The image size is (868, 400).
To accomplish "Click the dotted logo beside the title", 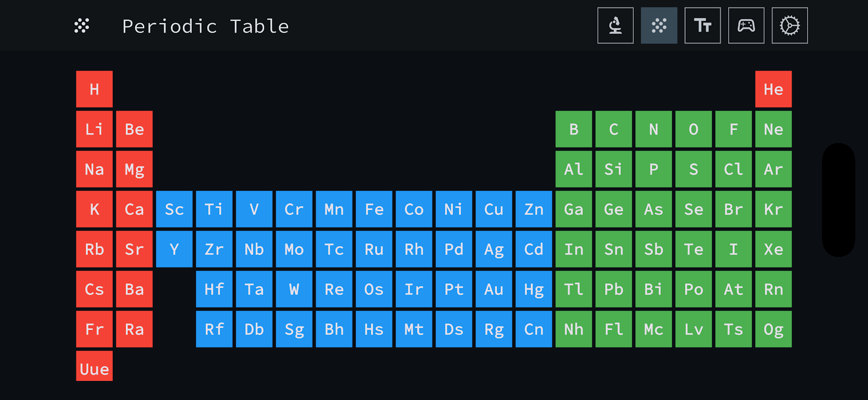I will (x=82, y=26).
